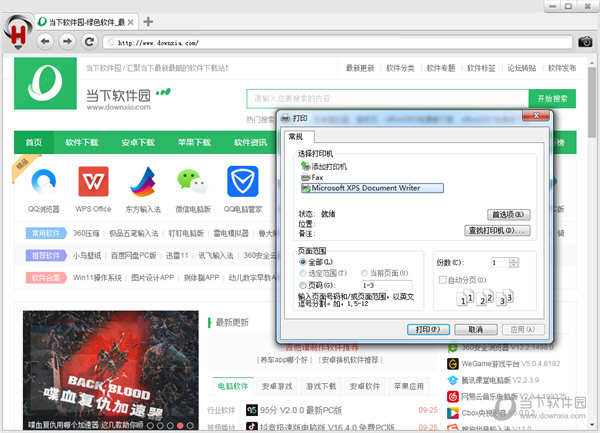The image size is (600, 433).
Task: Click 95分 V2.0.0 software icon
Action: click(251, 410)
